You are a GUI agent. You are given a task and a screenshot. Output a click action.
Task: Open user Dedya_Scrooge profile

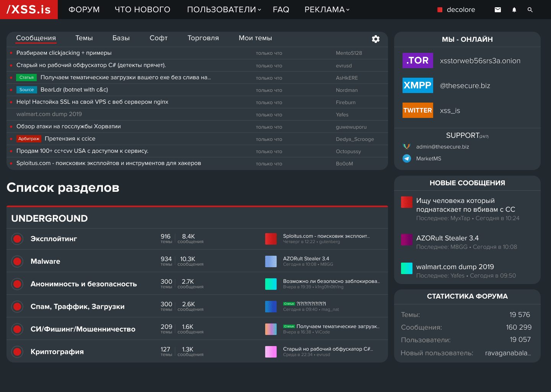(x=355, y=139)
